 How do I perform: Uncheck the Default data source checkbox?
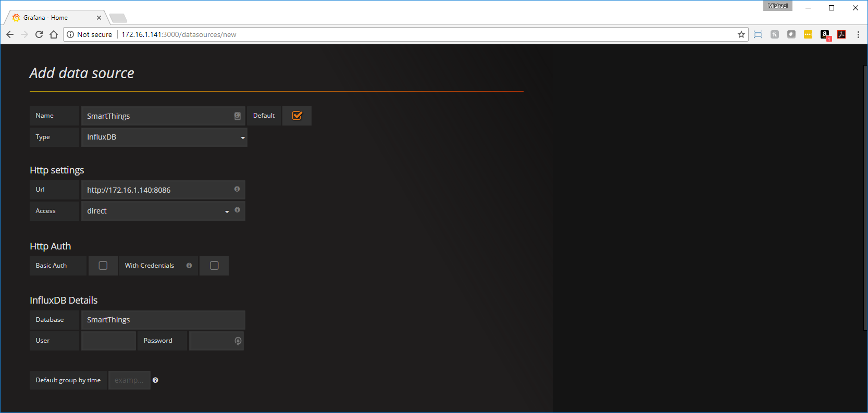click(x=297, y=116)
